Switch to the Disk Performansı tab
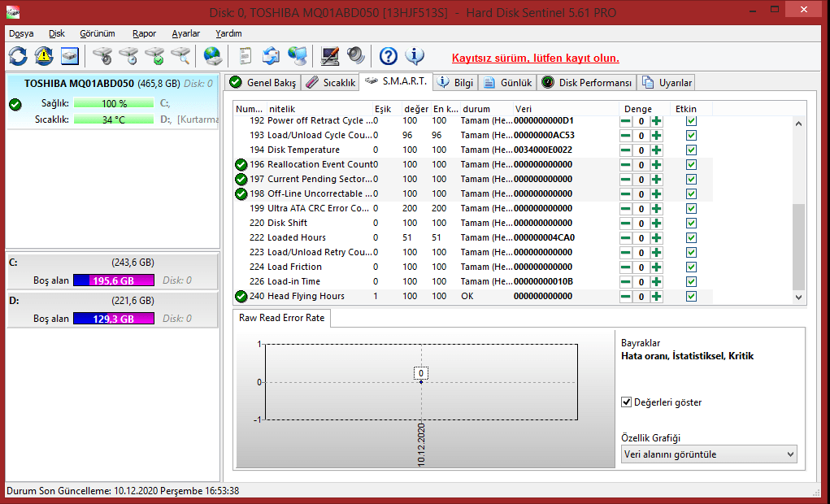This screenshot has width=830, height=504. tap(586, 83)
